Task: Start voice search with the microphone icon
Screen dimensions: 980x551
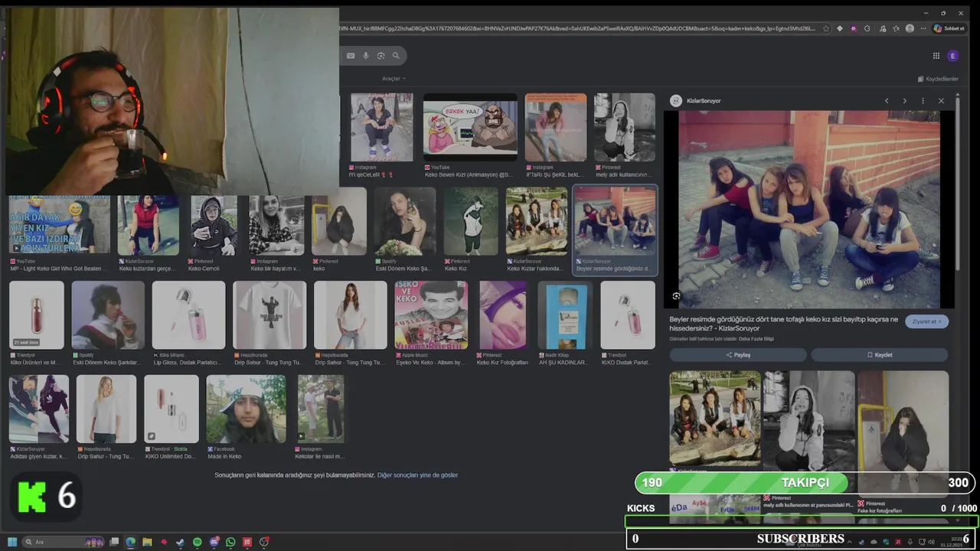Action: click(x=366, y=56)
